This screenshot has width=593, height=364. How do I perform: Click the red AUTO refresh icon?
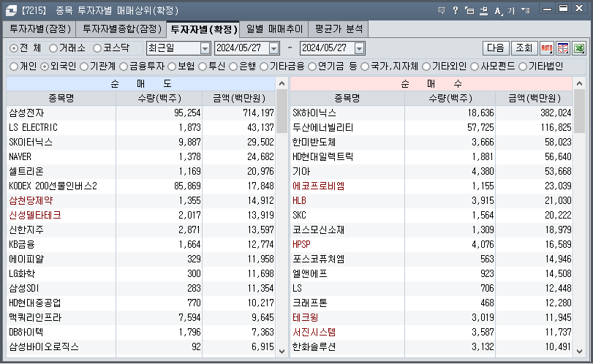click(x=546, y=48)
